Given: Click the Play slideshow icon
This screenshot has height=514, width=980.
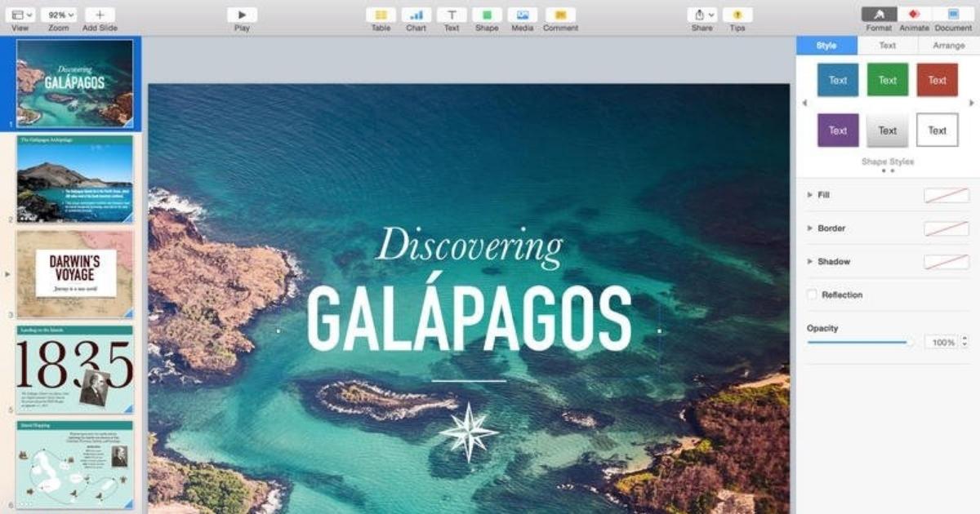Looking at the screenshot, I should click(242, 15).
